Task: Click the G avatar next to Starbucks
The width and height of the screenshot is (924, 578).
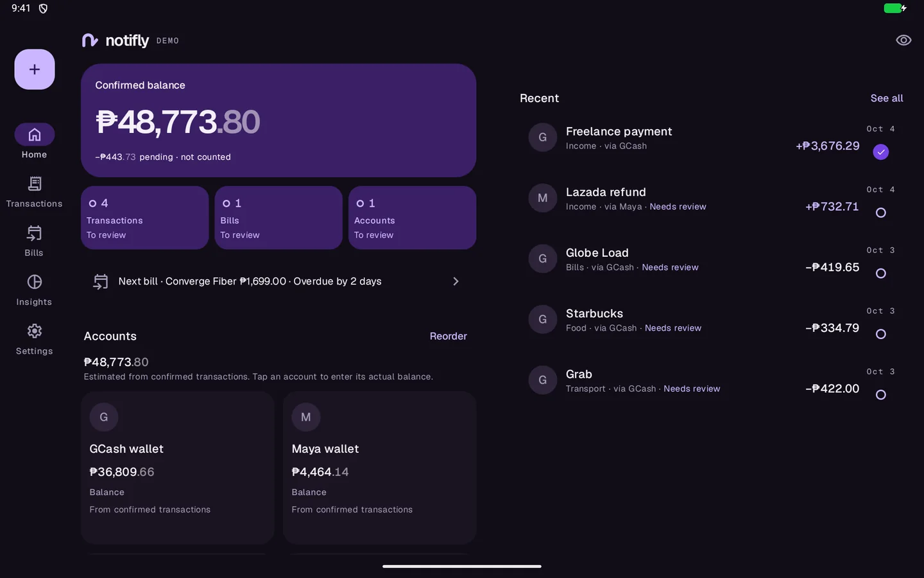Action: [x=543, y=319]
